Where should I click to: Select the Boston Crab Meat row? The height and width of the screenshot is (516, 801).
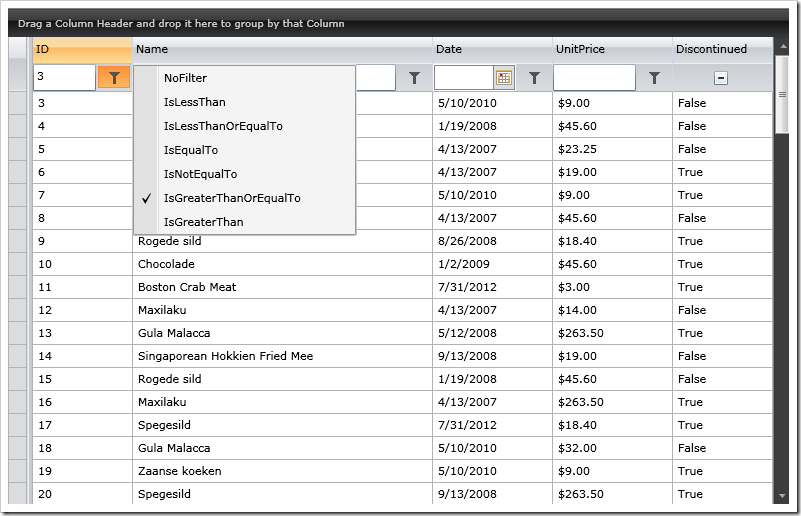coord(187,287)
